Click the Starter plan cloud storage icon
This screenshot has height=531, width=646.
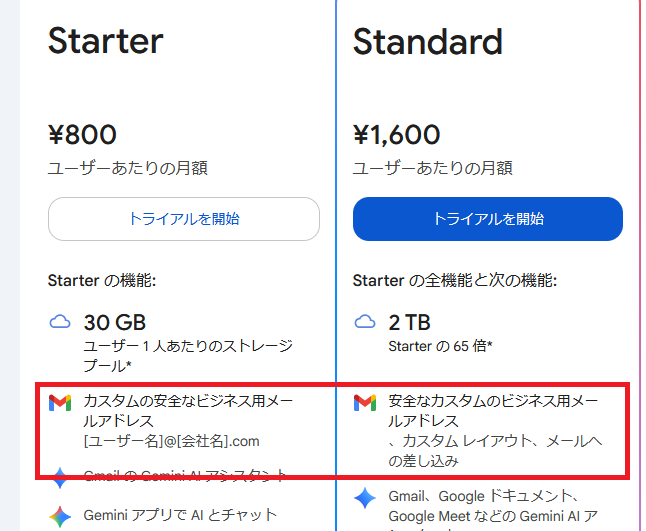click(59, 322)
